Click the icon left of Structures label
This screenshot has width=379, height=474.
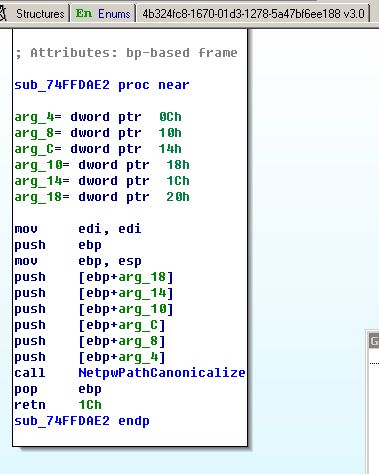3,14
